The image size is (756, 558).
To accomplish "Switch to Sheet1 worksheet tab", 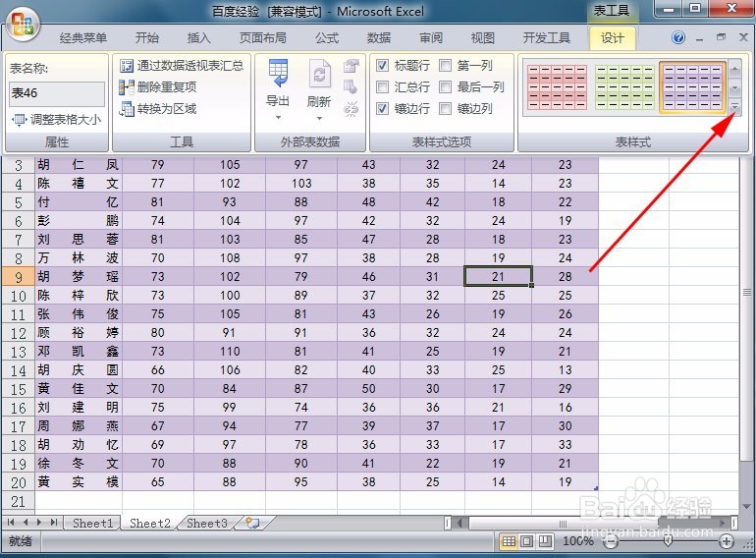I will point(92,523).
